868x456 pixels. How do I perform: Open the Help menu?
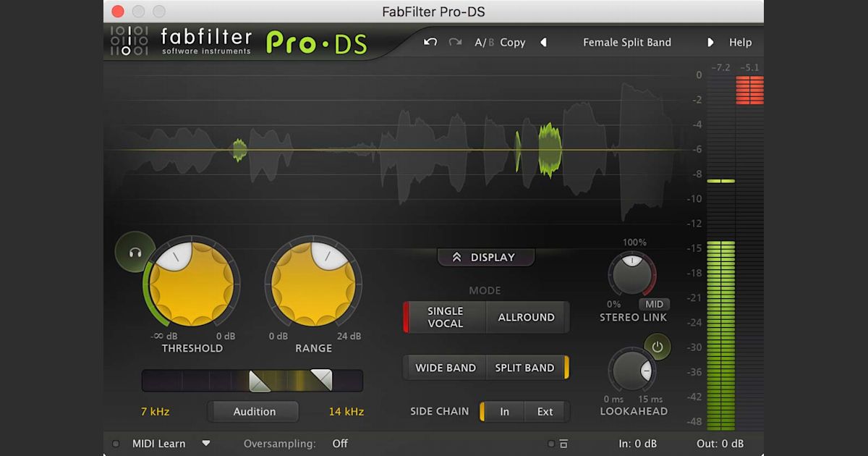[741, 42]
